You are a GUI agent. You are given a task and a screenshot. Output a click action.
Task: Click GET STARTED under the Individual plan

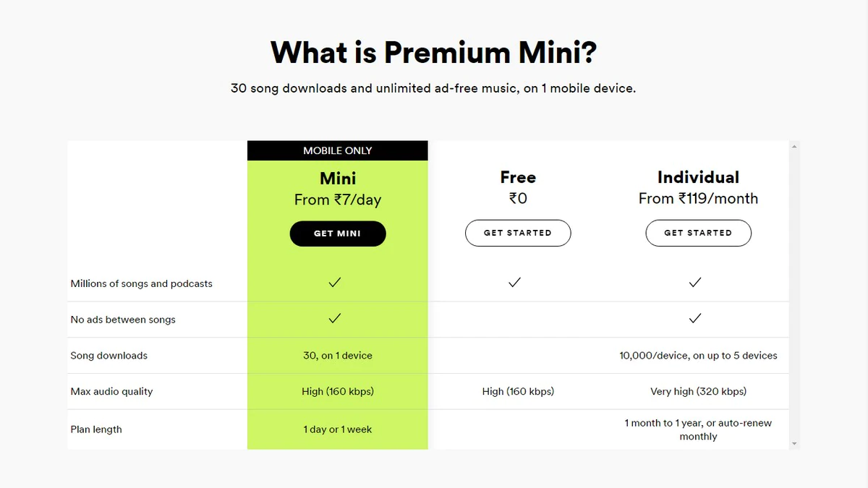coord(698,233)
